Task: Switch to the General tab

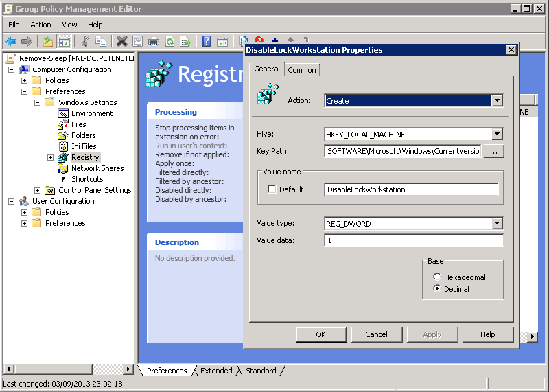Action: [x=267, y=69]
